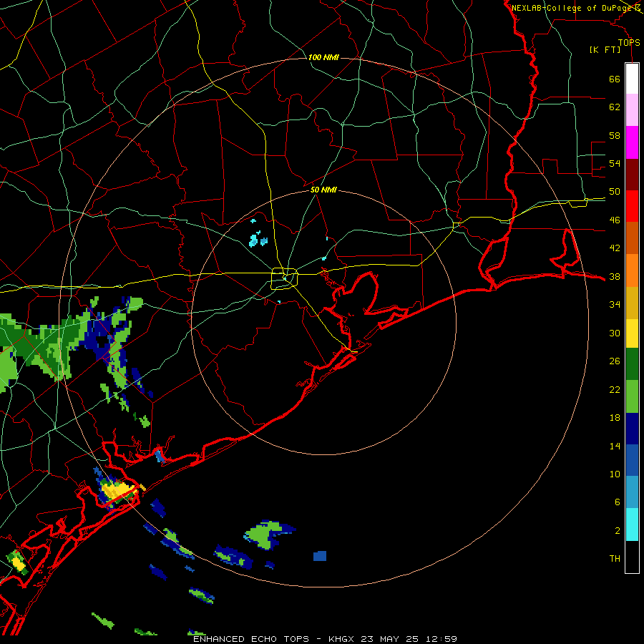Screen dimensions: 644x644
Task: Click the '62' legend value
Action: click(615, 107)
